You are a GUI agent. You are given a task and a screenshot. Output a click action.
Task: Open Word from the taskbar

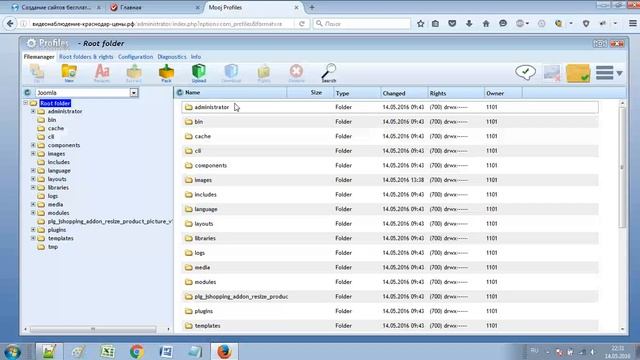tap(166, 351)
